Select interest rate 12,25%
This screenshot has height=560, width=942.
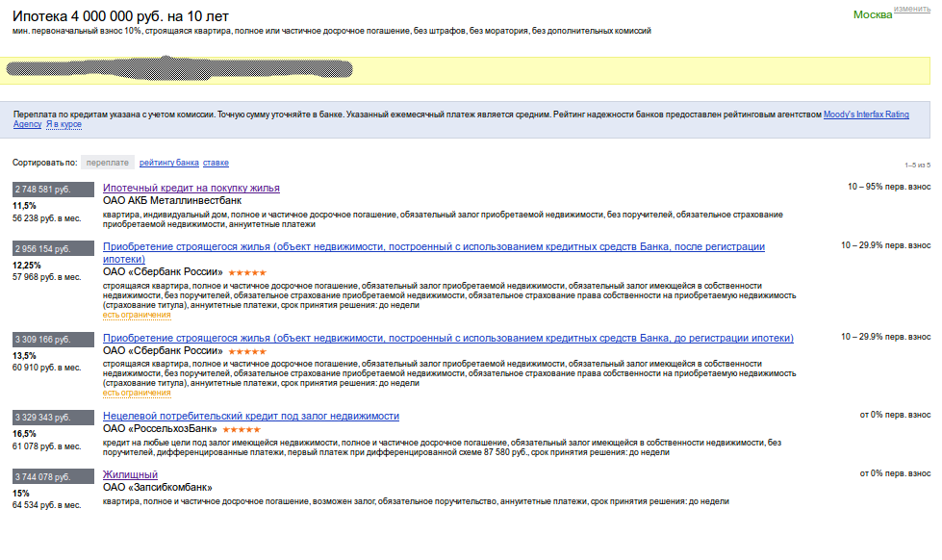point(27,265)
